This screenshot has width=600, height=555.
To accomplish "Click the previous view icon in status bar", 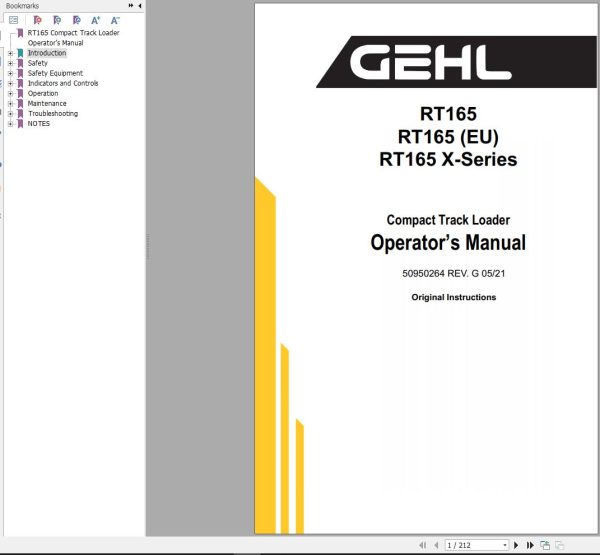I will [545, 545].
